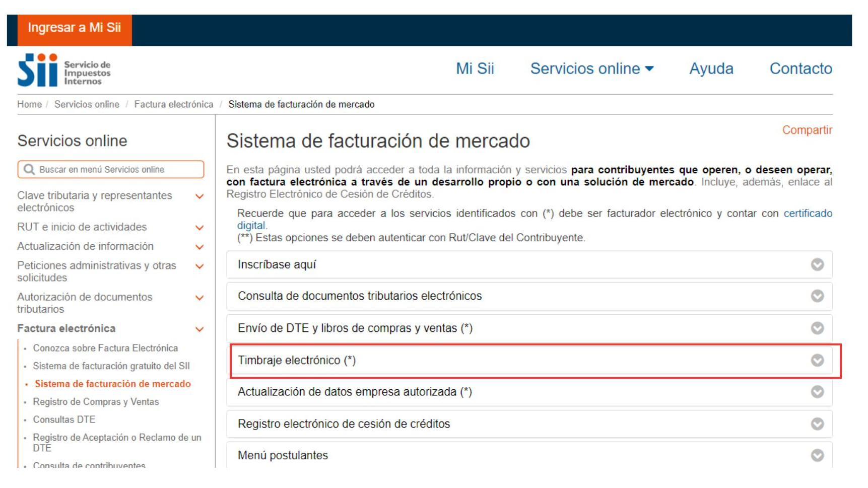The image size is (868, 488).
Task: Open Conozca sobre Factura Electrónica
Action: click(x=105, y=348)
